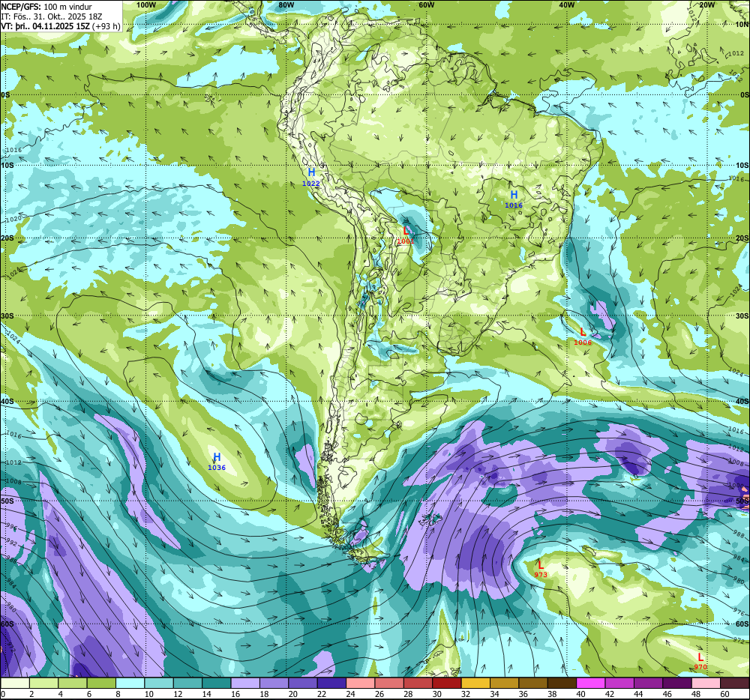The image size is (750, 700).
Task: Click the 970 low pressure L marker
Action: tap(700, 657)
